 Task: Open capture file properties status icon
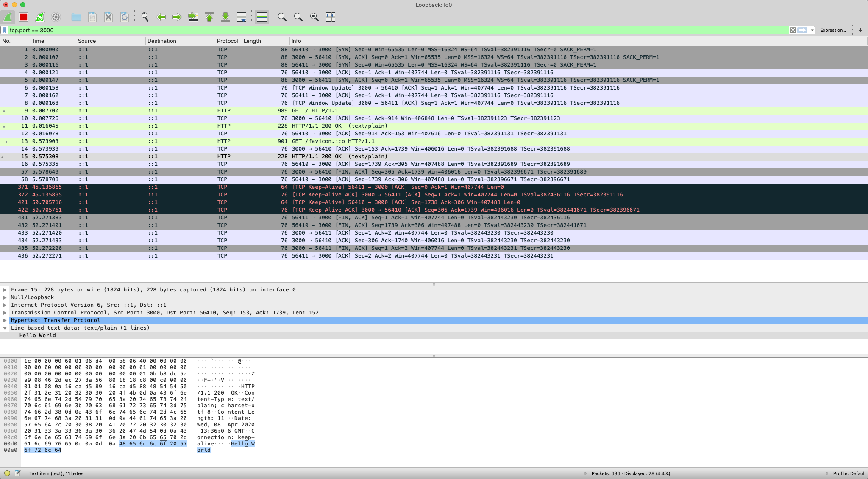(18, 473)
